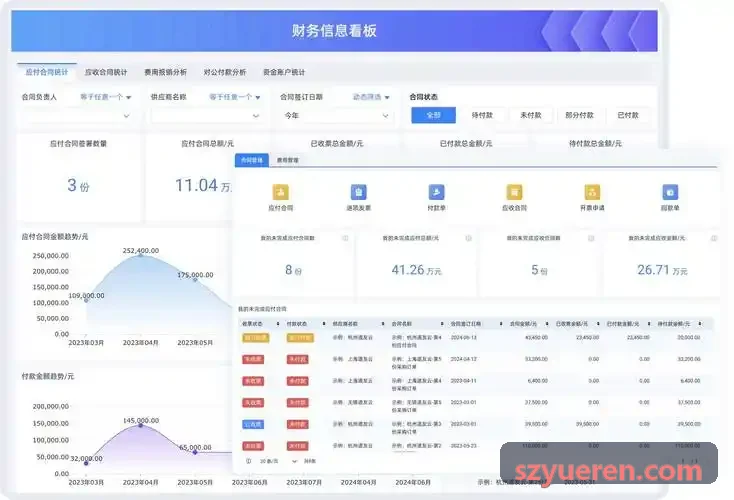
Task: Open the 进项发票 shortcut icon
Action: 359,192
